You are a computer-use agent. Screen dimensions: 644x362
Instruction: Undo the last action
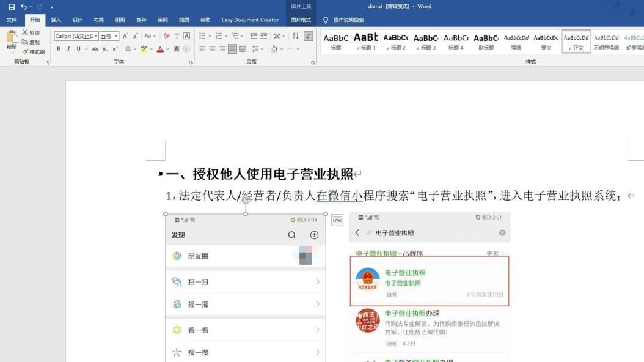coord(24,7)
